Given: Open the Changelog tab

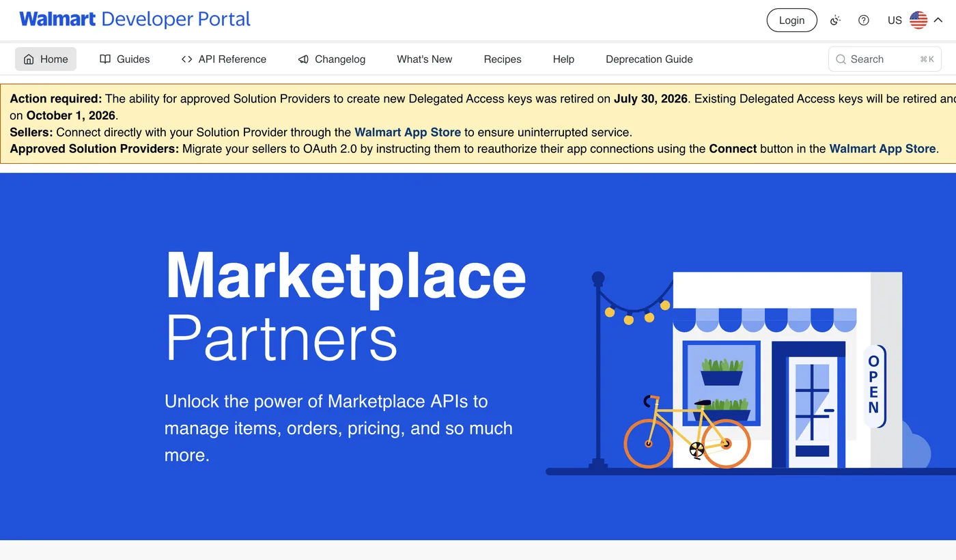Looking at the screenshot, I should click(332, 59).
